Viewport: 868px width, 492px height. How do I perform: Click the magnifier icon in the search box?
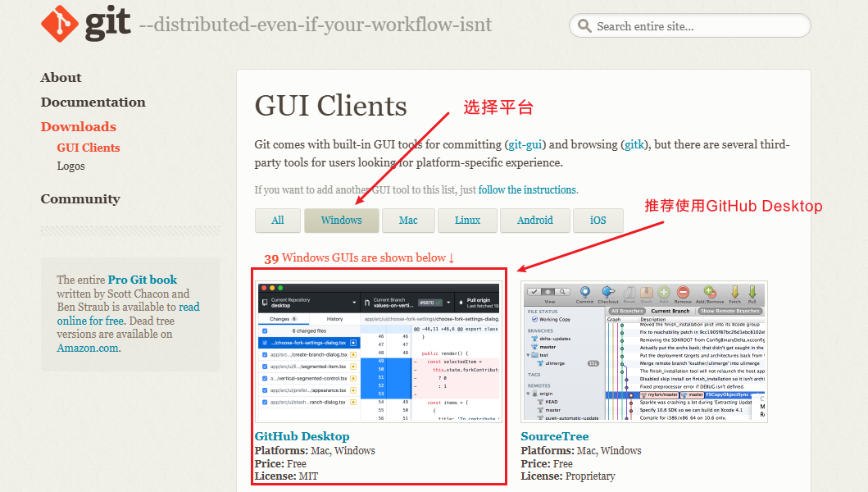point(584,26)
